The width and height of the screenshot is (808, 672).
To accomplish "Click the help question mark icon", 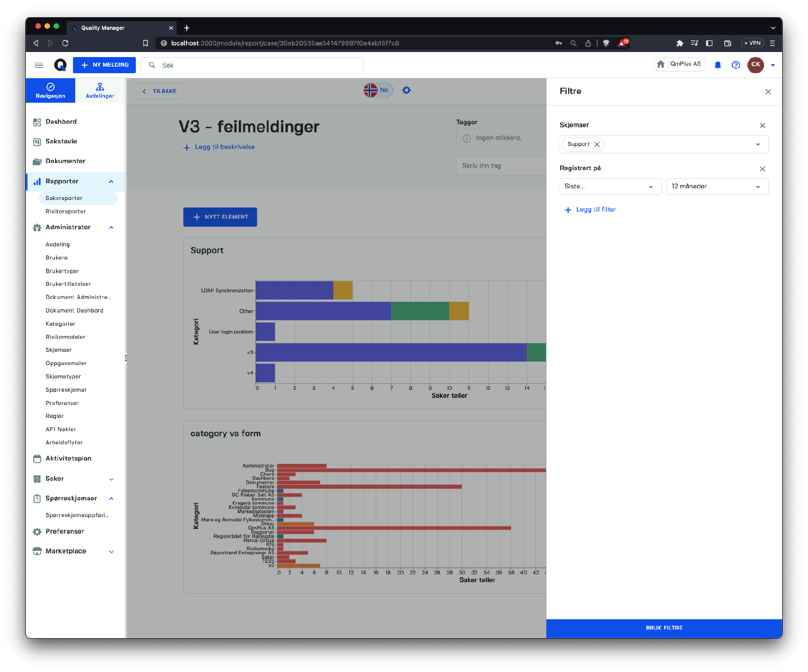I will pyautogui.click(x=736, y=65).
